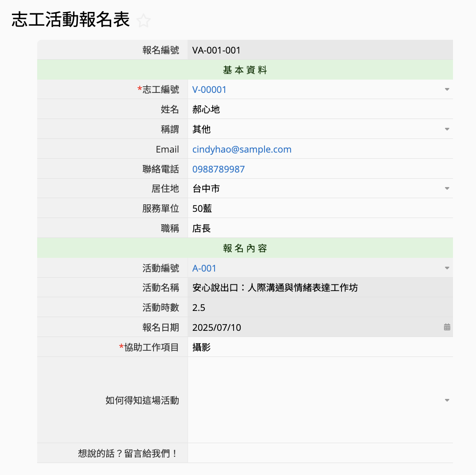476x475 pixels.
Task: Click the 活動時數 value 2.5
Action: pos(199,308)
